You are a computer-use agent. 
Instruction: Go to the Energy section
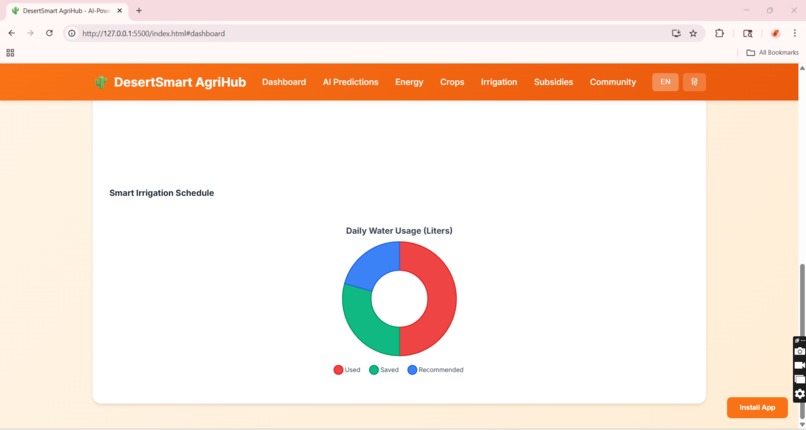409,82
